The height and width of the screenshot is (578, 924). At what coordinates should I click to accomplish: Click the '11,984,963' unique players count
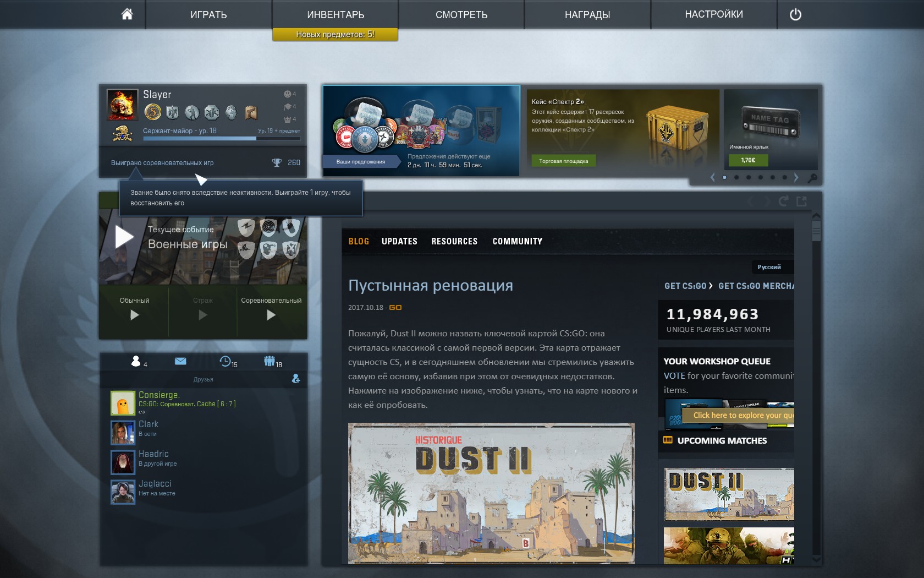point(713,314)
